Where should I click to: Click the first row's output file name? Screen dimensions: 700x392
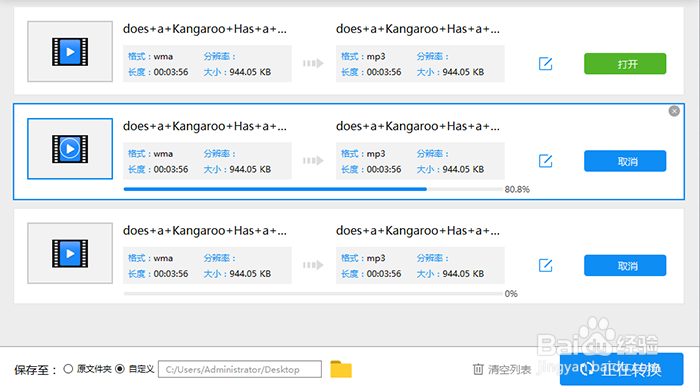coord(418,29)
